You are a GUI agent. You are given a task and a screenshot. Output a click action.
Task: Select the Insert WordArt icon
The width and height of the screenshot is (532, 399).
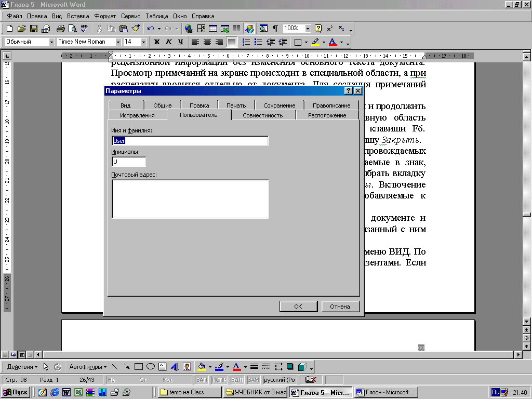tap(175, 367)
